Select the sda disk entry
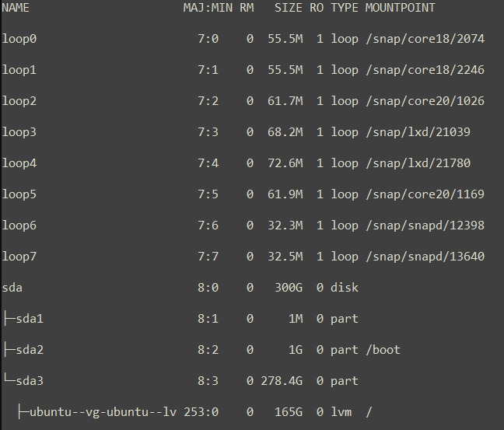The width and height of the screenshot is (504, 430). pyautogui.click(x=12, y=288)
